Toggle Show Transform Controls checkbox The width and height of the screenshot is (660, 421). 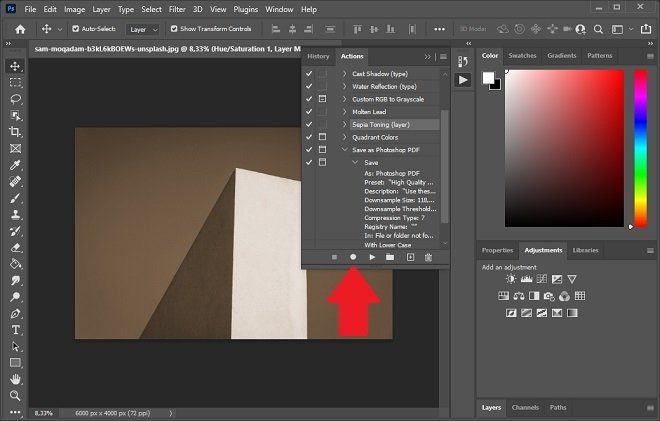pos(174,29)
